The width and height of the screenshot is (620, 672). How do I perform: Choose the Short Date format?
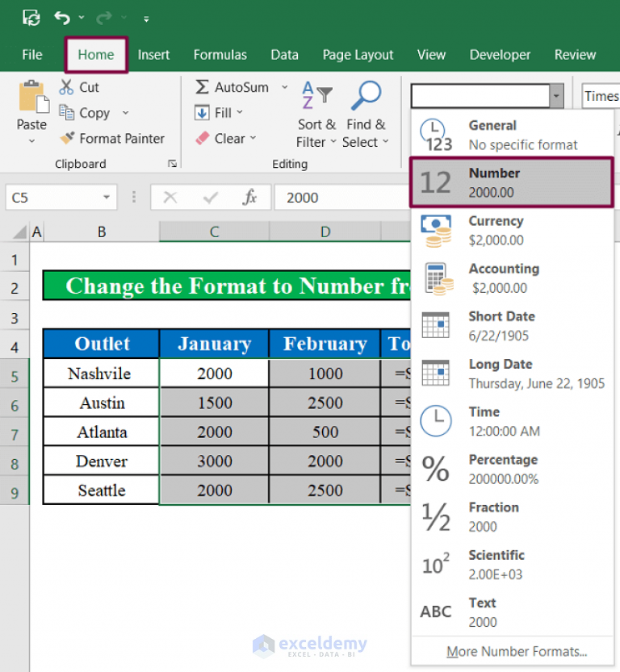coord(513,326)
